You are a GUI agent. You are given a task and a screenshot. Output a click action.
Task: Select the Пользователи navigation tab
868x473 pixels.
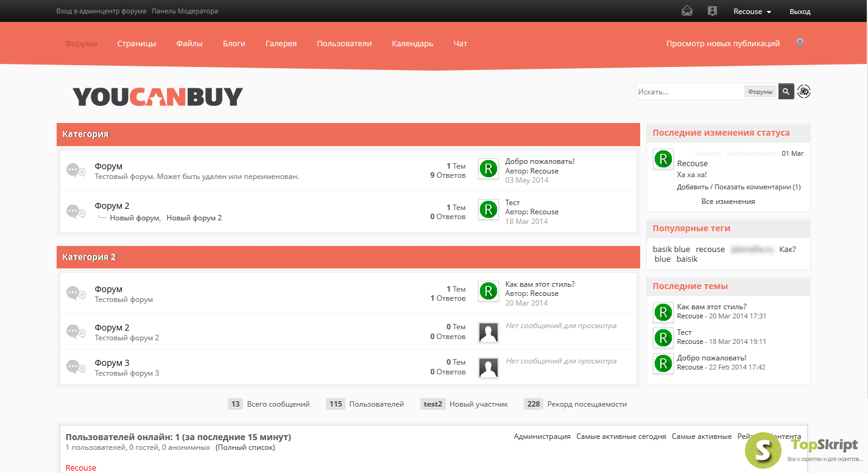344,43
